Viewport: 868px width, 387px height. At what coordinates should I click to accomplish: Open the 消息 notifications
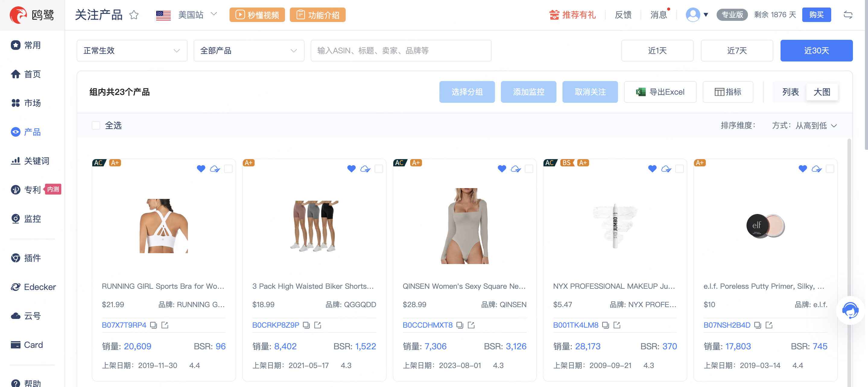658,15
